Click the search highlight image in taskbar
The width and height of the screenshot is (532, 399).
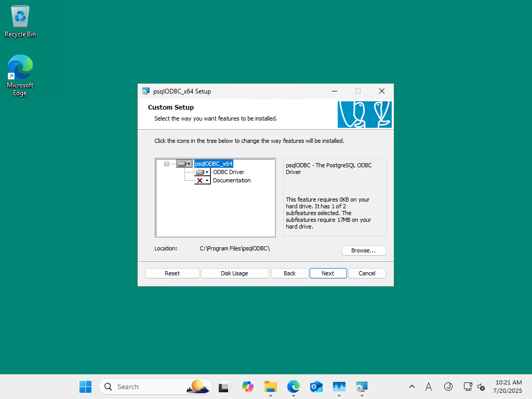[198, 387]
